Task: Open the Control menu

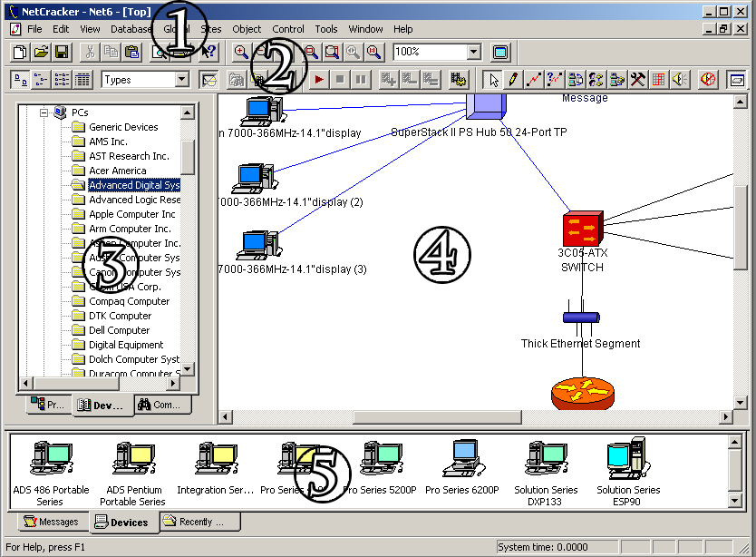Action: point(288,29)
